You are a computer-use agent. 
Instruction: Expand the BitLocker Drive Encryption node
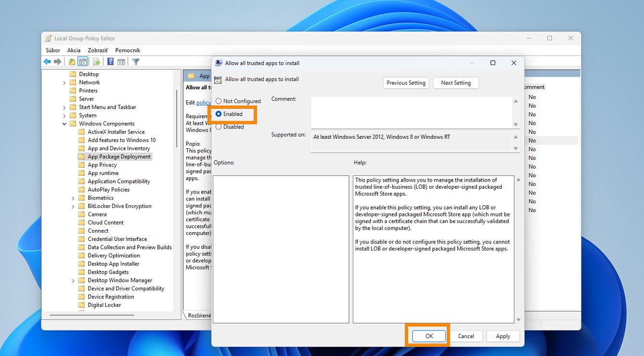(x=73, y=206)
